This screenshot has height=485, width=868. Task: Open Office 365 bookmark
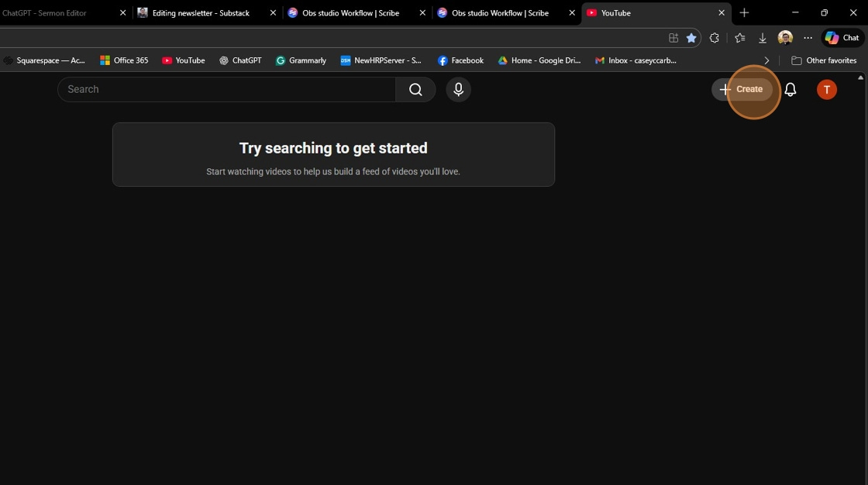(124, 60)
